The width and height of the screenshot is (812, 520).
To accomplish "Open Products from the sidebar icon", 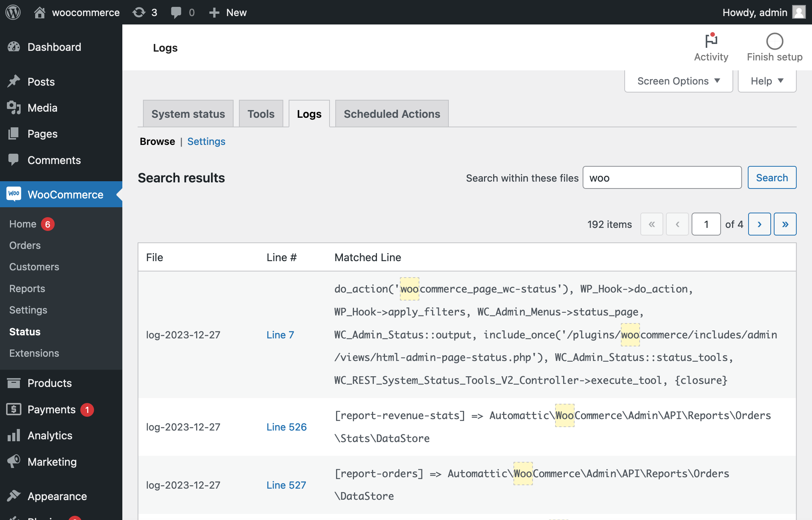I will [14, 383].
